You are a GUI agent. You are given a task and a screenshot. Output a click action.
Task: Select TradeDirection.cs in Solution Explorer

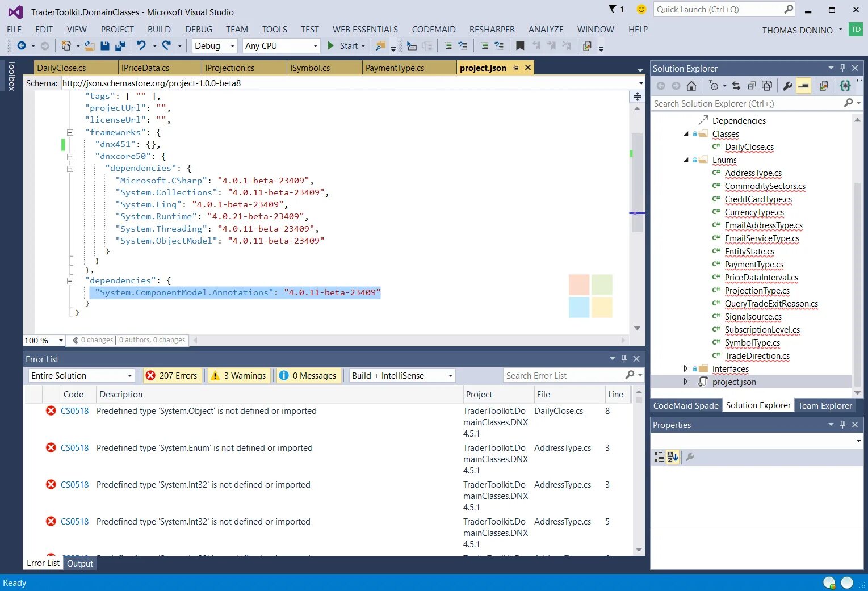point(757,356)
